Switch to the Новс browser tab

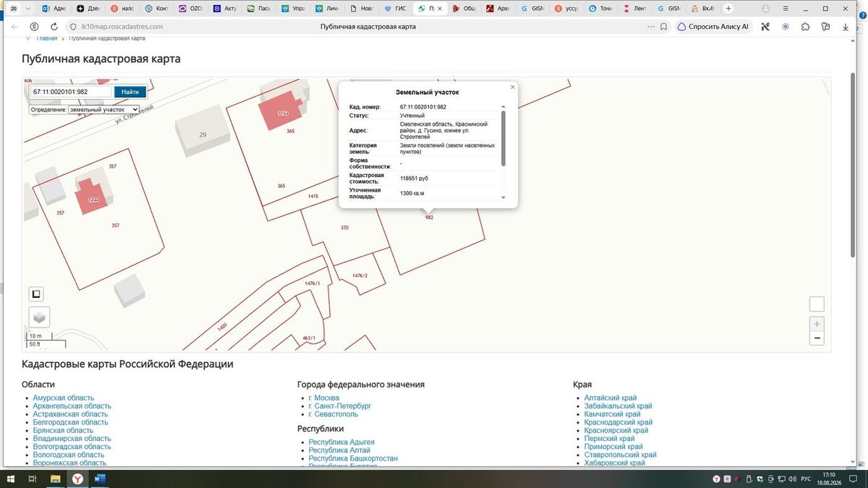tap(362, 9)
